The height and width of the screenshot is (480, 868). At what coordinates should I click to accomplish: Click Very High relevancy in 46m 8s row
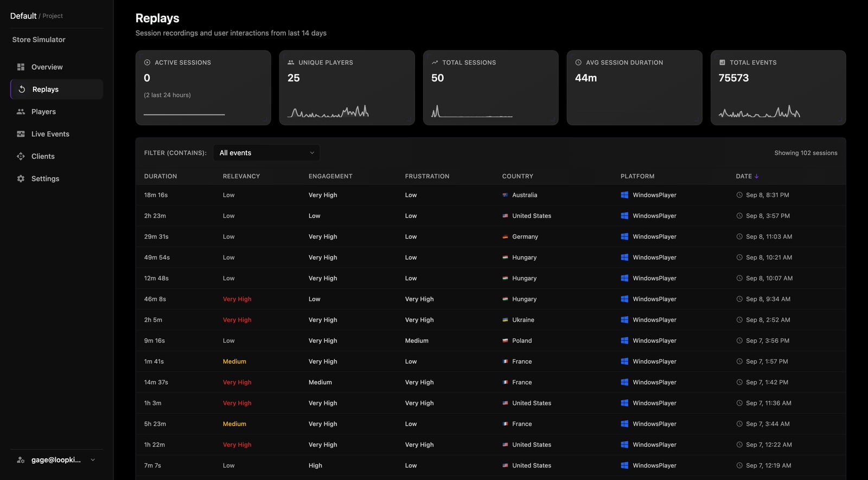tap(237, 299)
